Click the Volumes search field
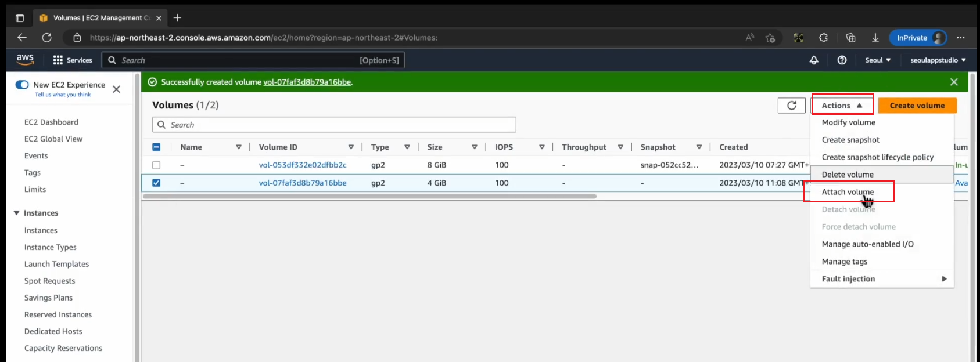The image size is (980, 362). [334, 125]
